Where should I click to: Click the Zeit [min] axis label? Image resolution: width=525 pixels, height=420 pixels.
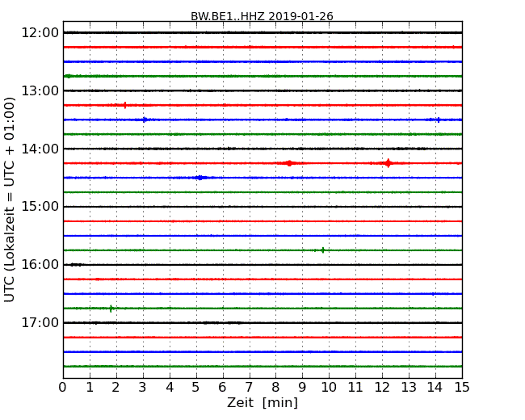point(262,402)
